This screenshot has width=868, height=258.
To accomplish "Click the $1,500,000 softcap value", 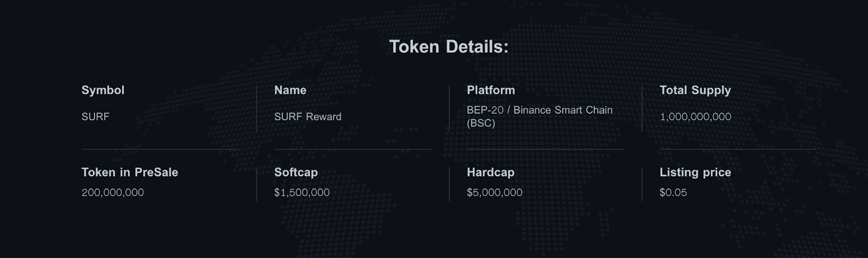I will [x=302, y=192].
